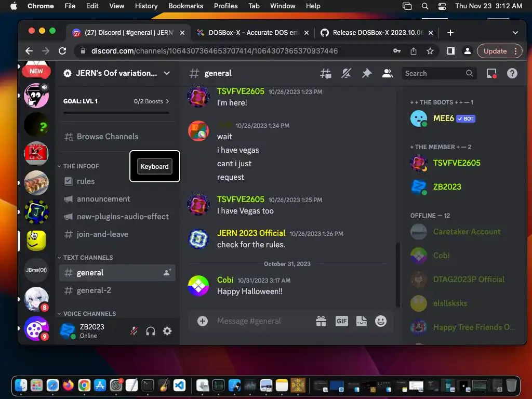
Task: Bookmark this page with star icon
Action: pyautogui.click(x=430, y=51)
